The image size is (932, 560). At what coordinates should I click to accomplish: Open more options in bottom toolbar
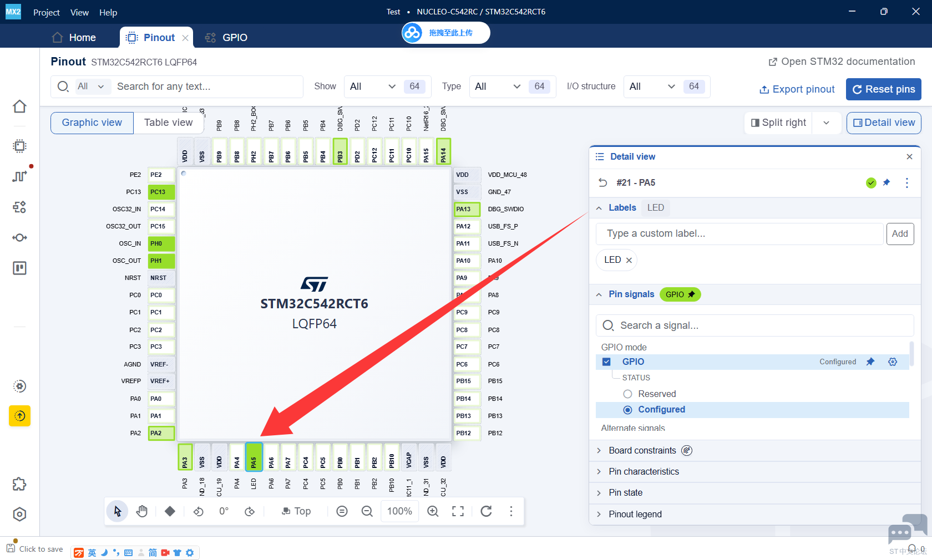511,511
